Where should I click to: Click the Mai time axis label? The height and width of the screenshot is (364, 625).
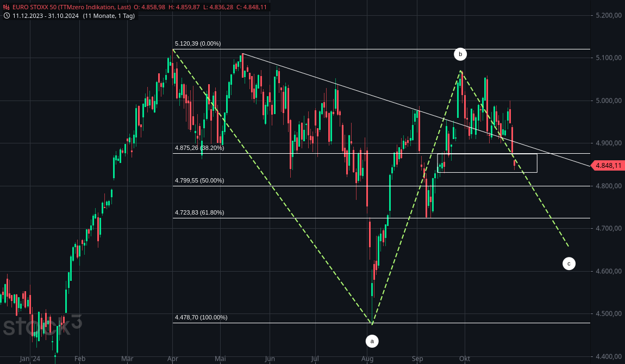click(221, 359)
